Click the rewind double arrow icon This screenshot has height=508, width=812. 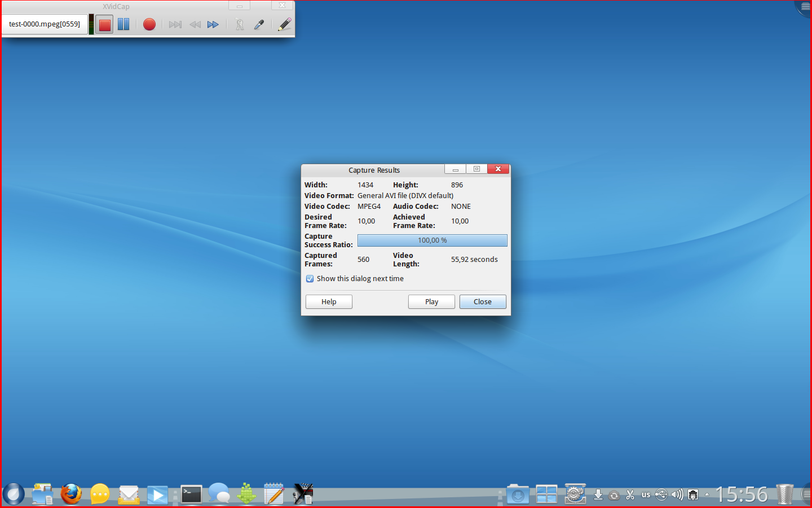tap(195, 25)
